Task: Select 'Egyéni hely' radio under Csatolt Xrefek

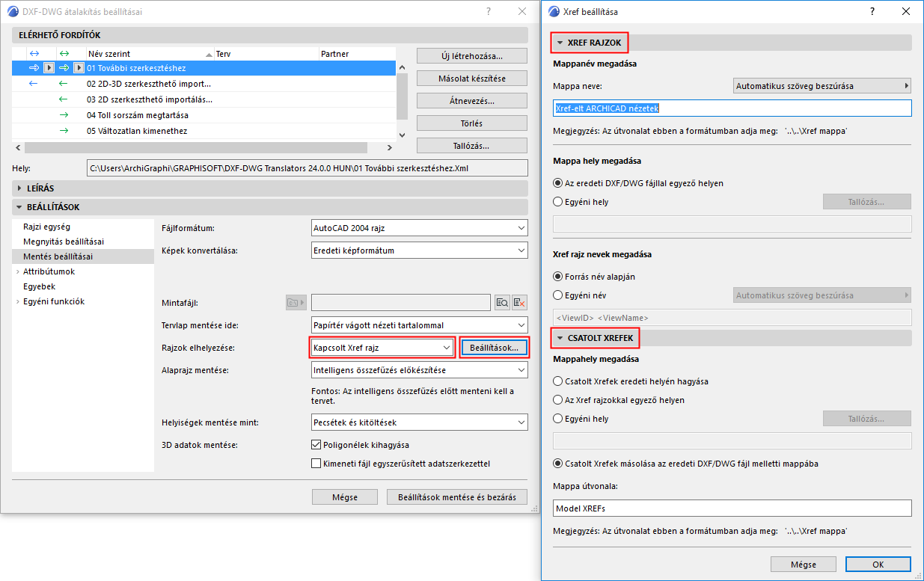Action: (557, 419)
